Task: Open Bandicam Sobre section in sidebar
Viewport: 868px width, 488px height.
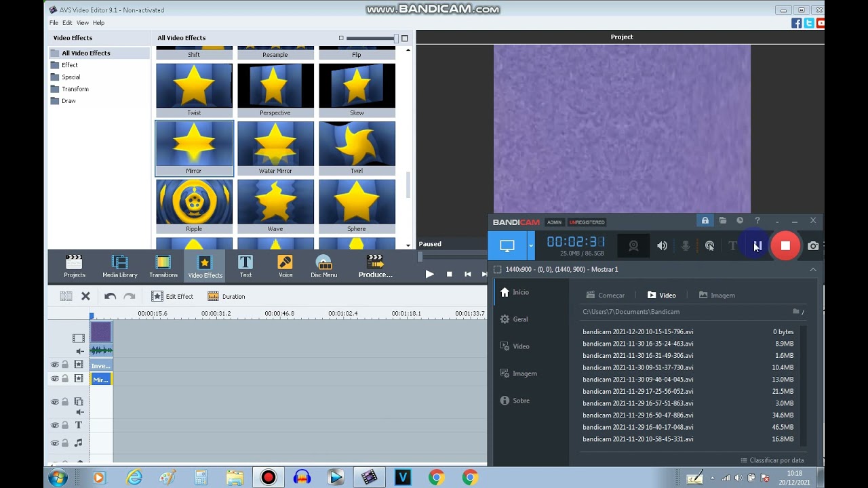Action: [x=514, y=401]
